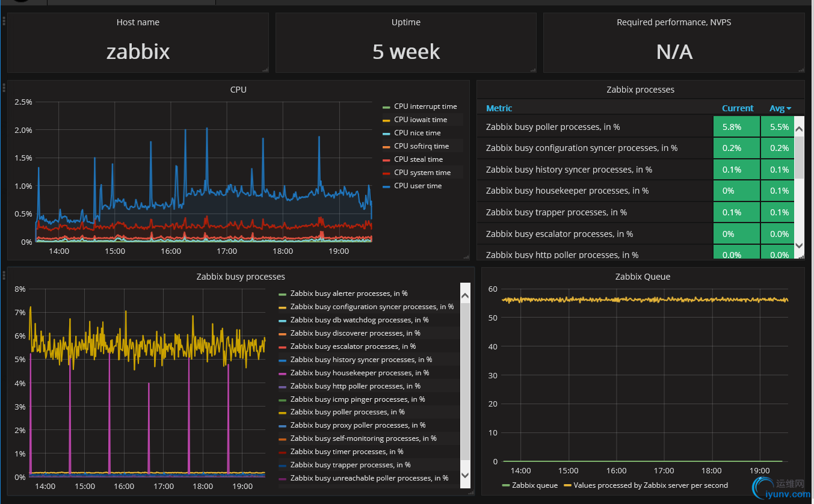Click row handle dots beside CPU panel
Image resolution: width=814 pixels, height=504 pixels.
point(4,88)
